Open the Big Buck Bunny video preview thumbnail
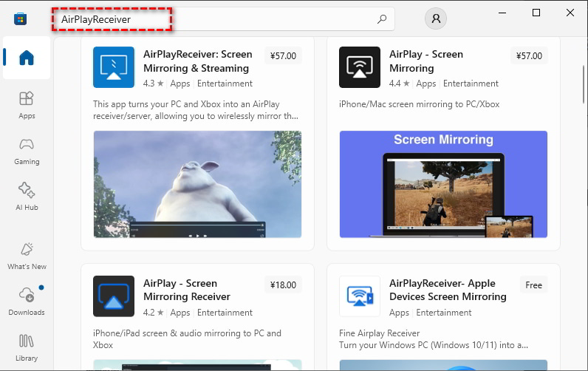Image resolution: width=588 pixels, height=371 pixels. pos(198,184)
